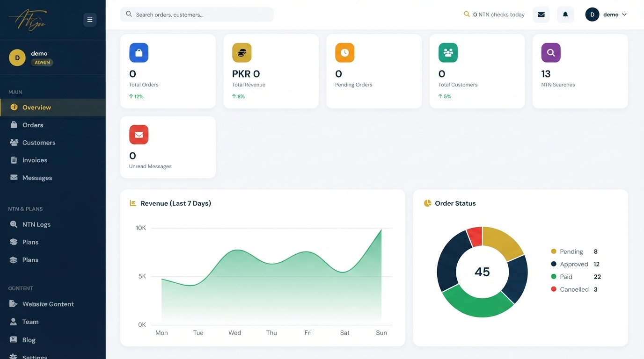The image size is (644, 359).
Task: Click the MAIN section header
Action: click(x=15, y=92)
